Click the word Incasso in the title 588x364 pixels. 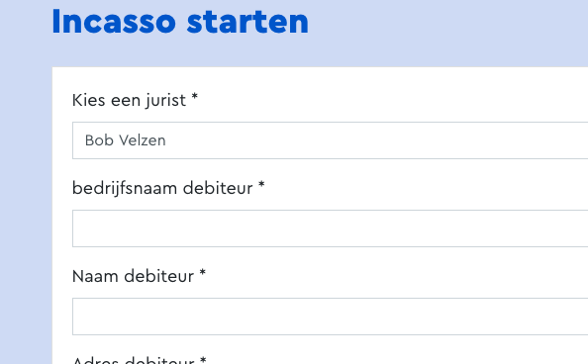(x=114, y=22)
